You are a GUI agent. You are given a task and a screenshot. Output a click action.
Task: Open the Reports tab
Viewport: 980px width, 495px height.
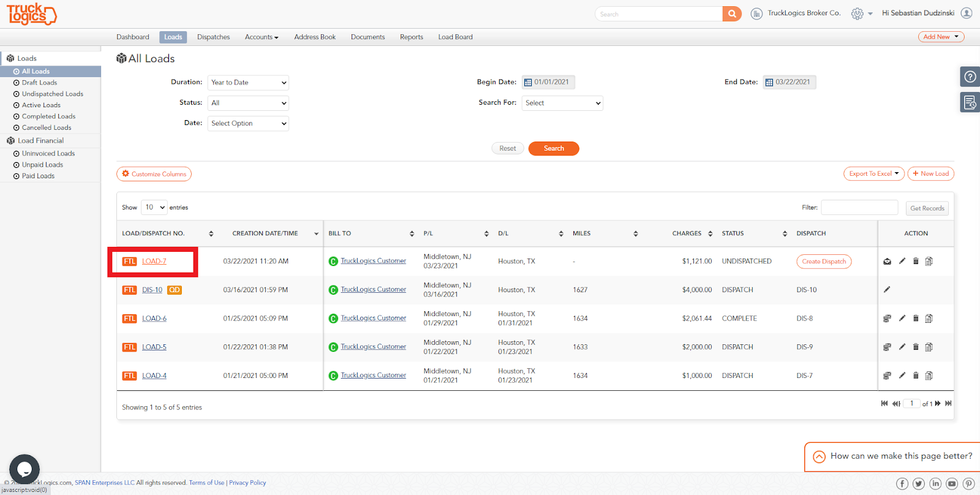tap(412, 37)
